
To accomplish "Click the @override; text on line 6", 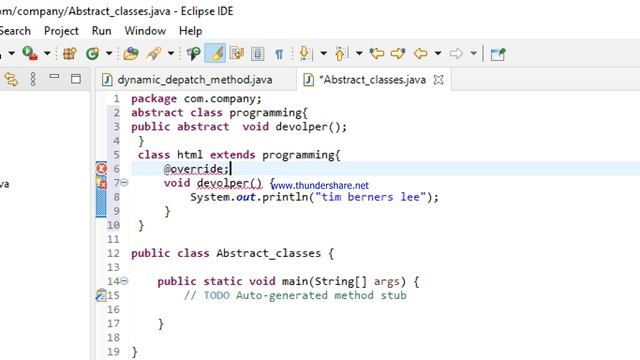I will [x=196, y=169].
